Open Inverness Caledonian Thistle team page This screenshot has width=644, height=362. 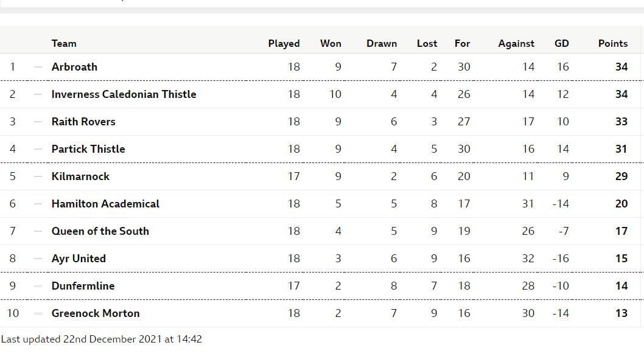click(x=124, y=94)
